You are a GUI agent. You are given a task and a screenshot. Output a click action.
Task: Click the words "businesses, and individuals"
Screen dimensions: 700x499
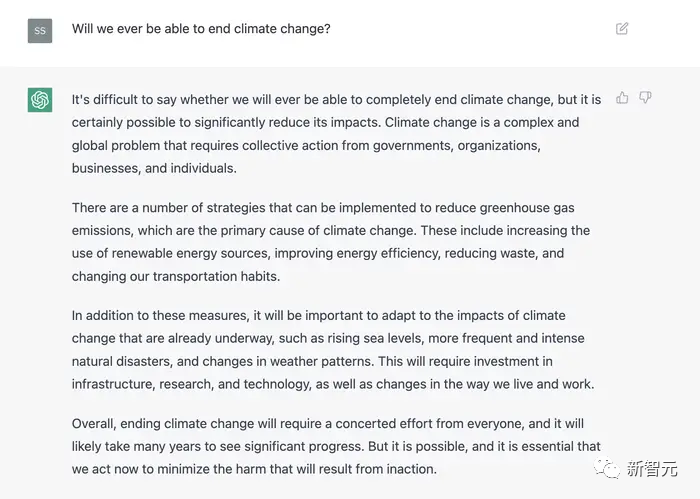[154, 169]
